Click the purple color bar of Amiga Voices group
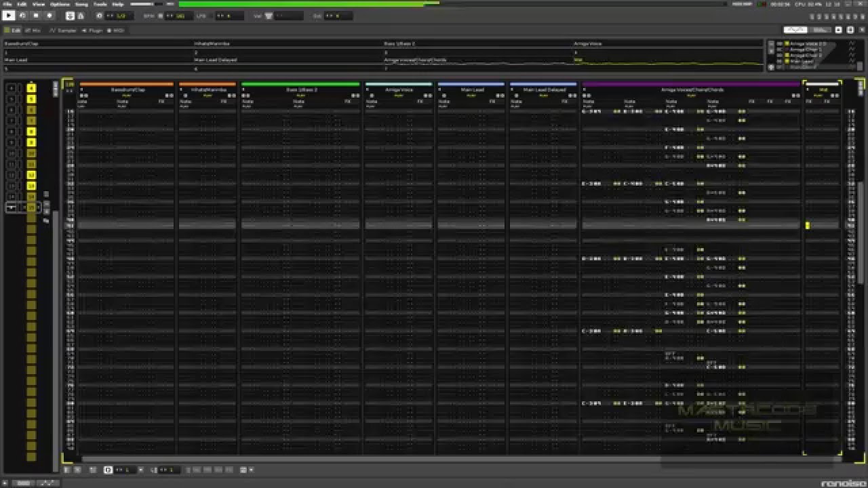868x488 pixels. (x=691, y=84)
